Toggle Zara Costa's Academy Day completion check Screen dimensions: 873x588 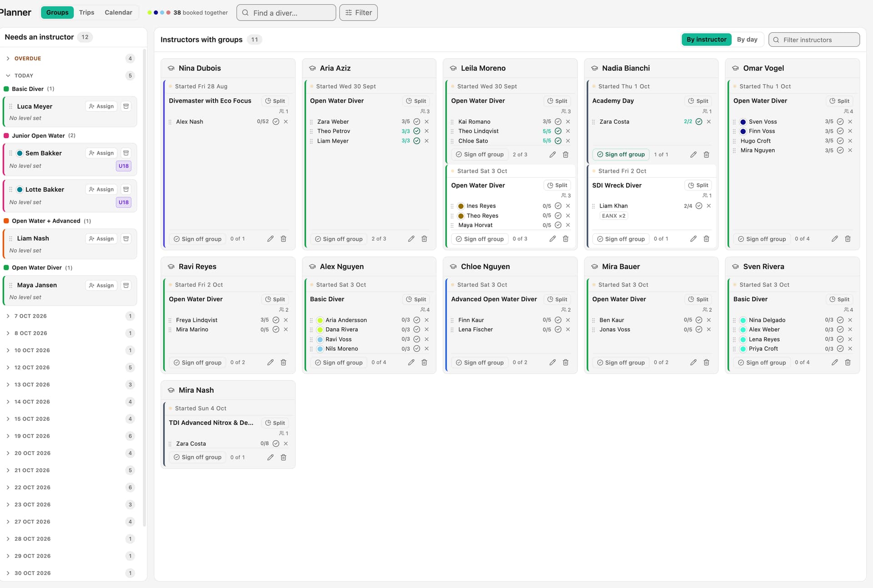(699, 122)
